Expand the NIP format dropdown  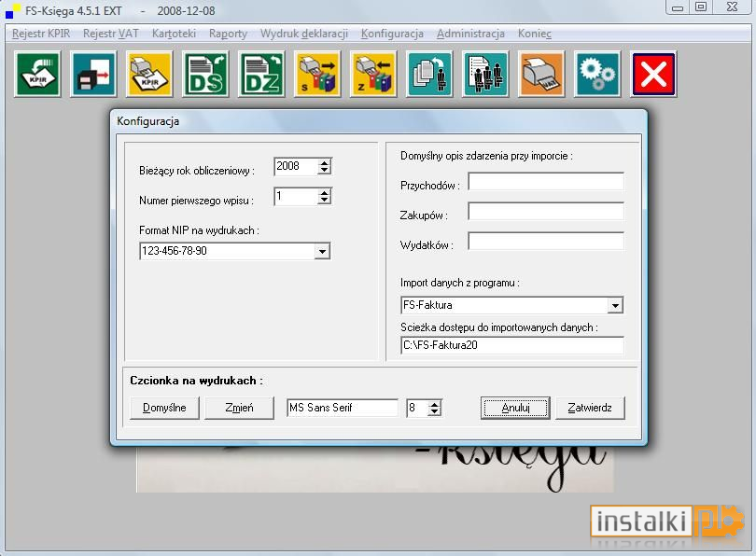(322, 252)
